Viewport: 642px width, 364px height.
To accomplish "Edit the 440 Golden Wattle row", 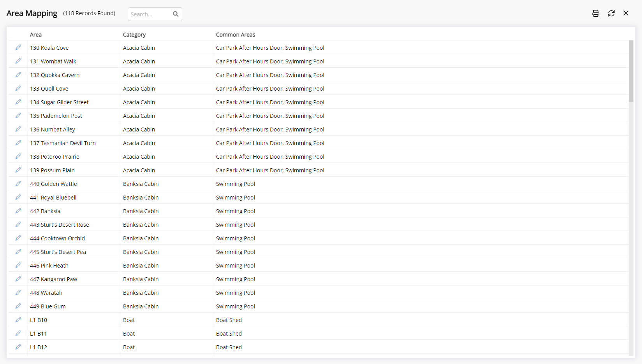I will click(x=18, y=184).
